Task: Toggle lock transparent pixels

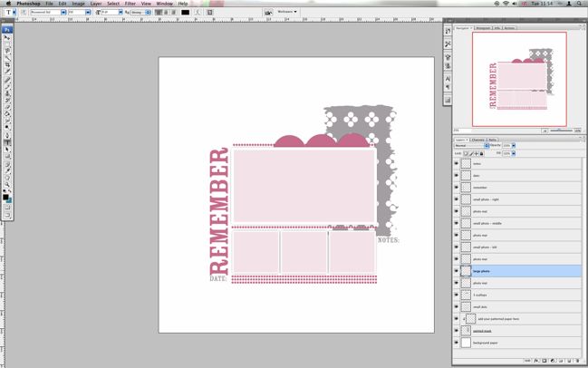Action: pos(466,153)
